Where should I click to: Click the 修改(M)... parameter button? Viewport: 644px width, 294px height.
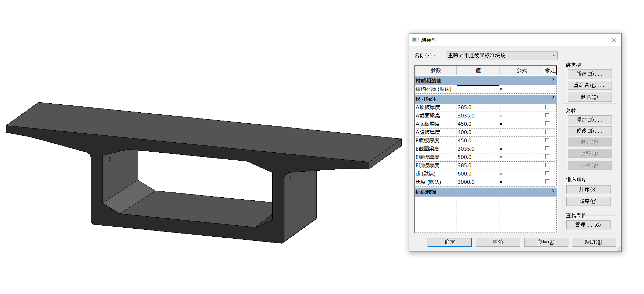coord(589,131)
